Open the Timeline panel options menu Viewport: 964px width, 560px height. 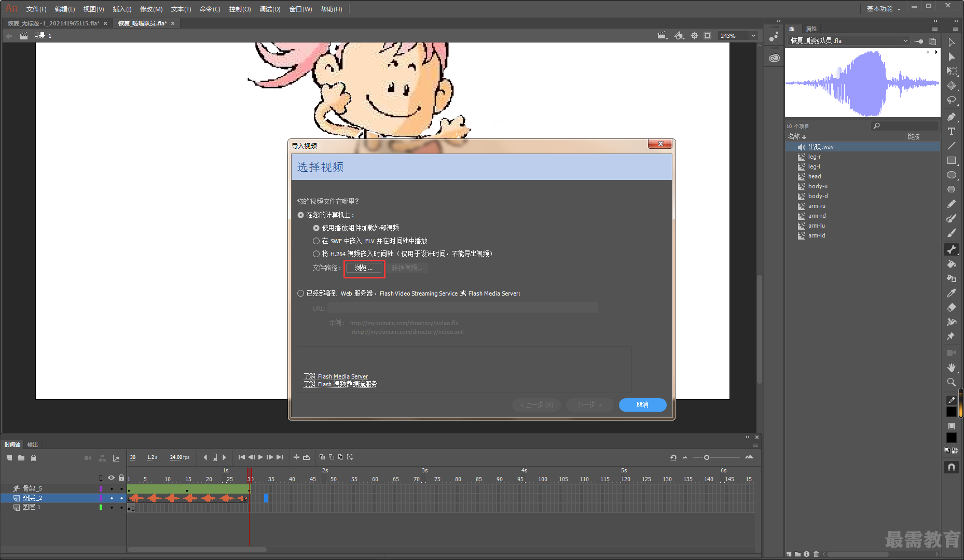755,444
